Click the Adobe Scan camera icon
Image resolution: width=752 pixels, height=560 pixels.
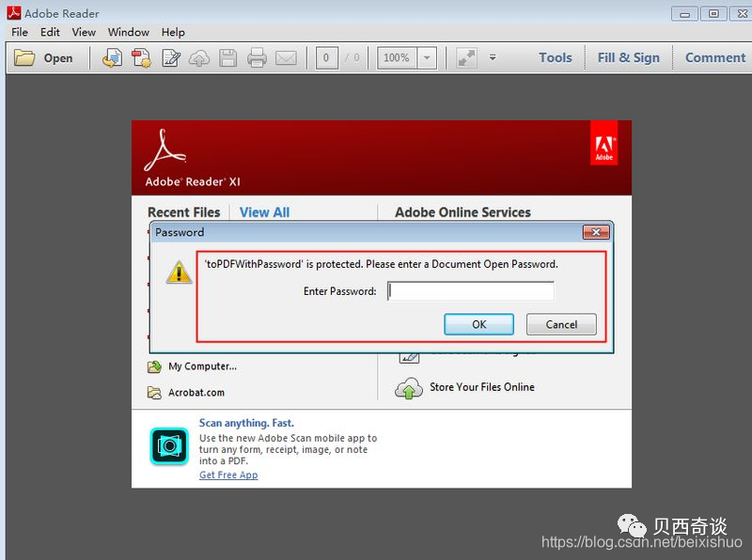pos(169,446)
